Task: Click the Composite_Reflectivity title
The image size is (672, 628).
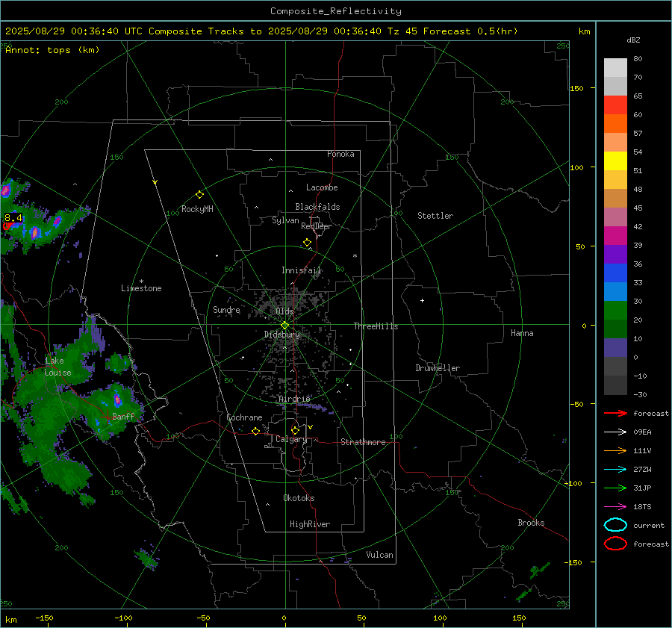Action: [x=335, y=11]
